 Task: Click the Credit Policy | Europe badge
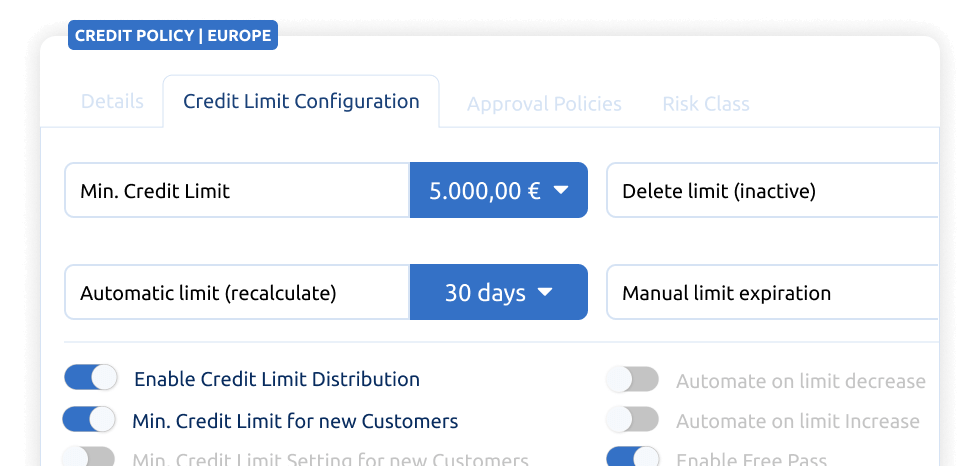pos(173,36)
